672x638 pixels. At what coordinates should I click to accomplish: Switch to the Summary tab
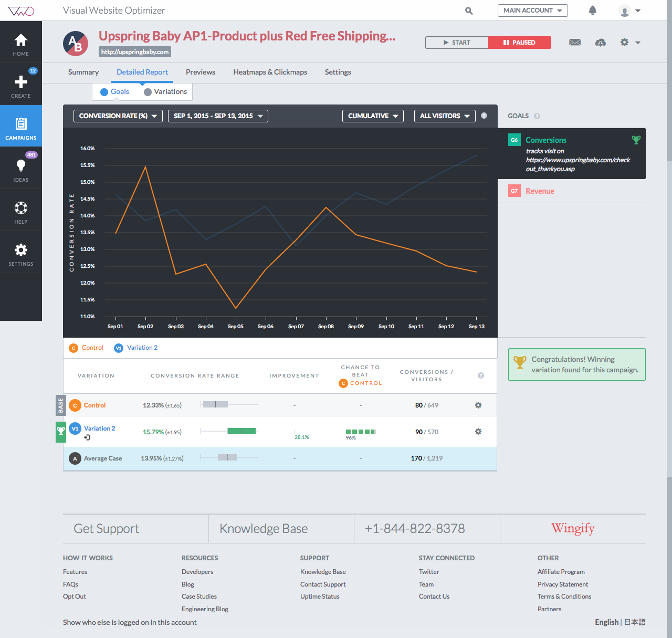(83, 72)
